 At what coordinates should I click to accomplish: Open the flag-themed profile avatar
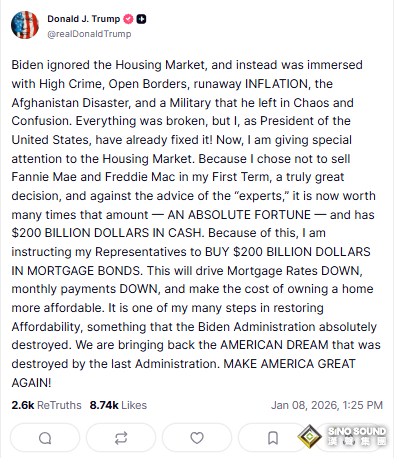[25, 25]
